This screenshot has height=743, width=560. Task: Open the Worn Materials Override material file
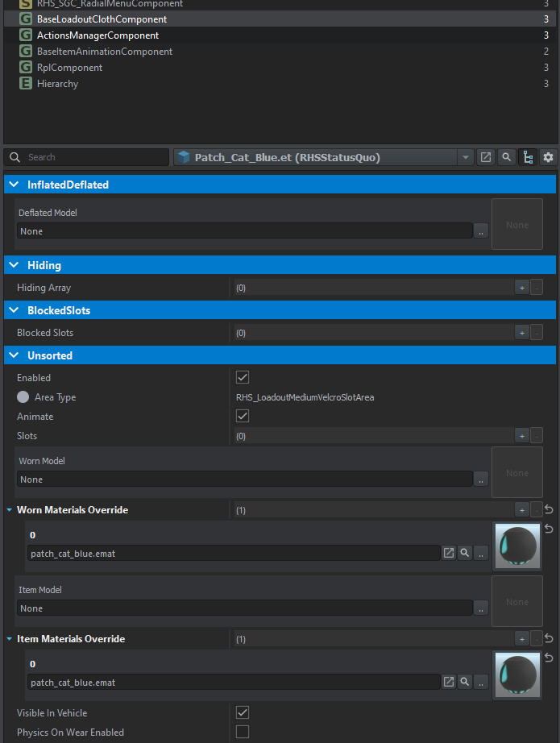(449, 553)
